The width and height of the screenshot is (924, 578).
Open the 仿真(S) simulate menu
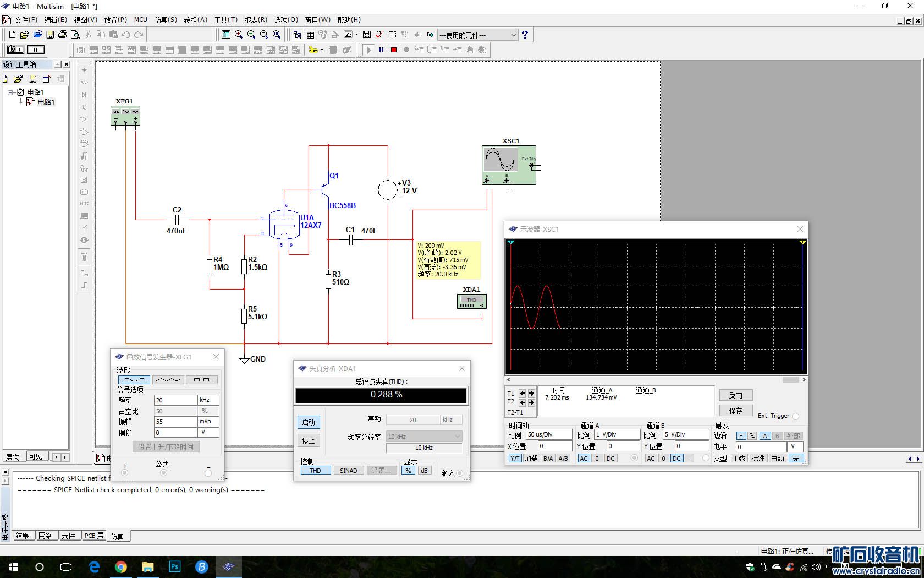pyautogui.click(x=166, y=20)
